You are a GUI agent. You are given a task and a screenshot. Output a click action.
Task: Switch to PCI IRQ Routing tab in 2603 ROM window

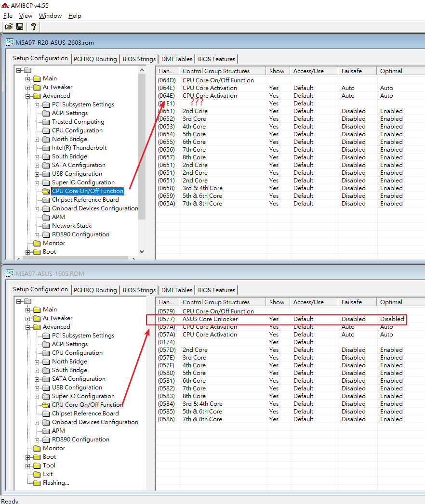click(95, 59)
